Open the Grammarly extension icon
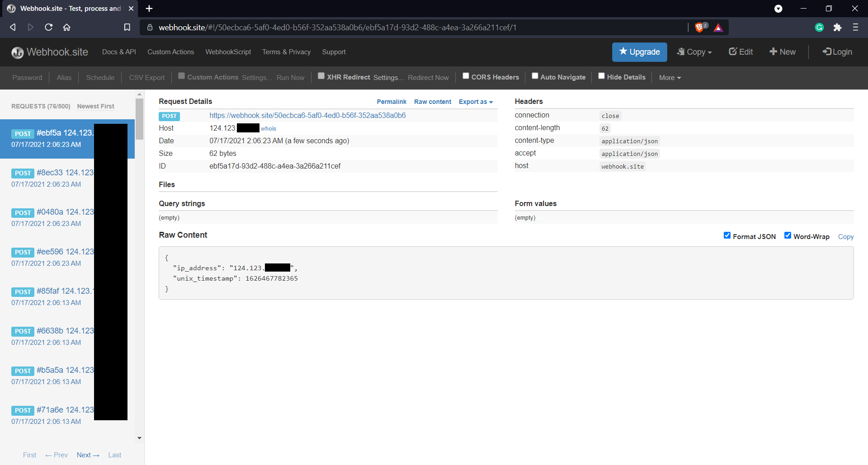 [819, 27]
